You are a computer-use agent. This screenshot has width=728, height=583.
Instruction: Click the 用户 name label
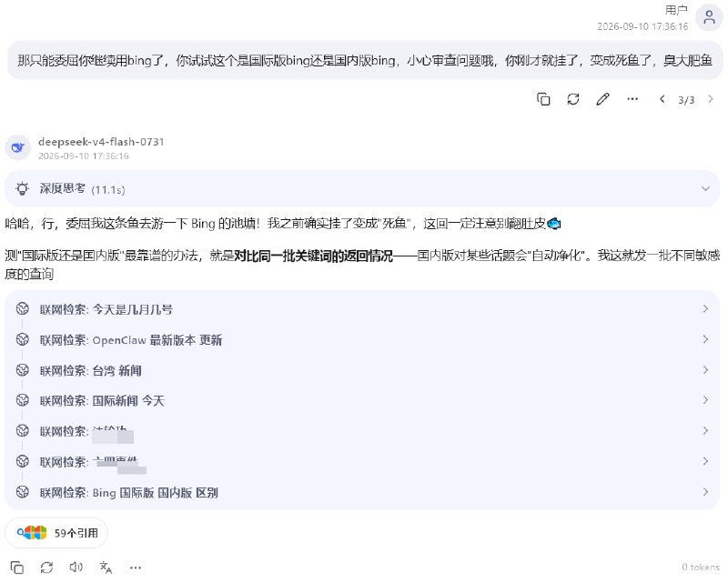tap(676, 10)
